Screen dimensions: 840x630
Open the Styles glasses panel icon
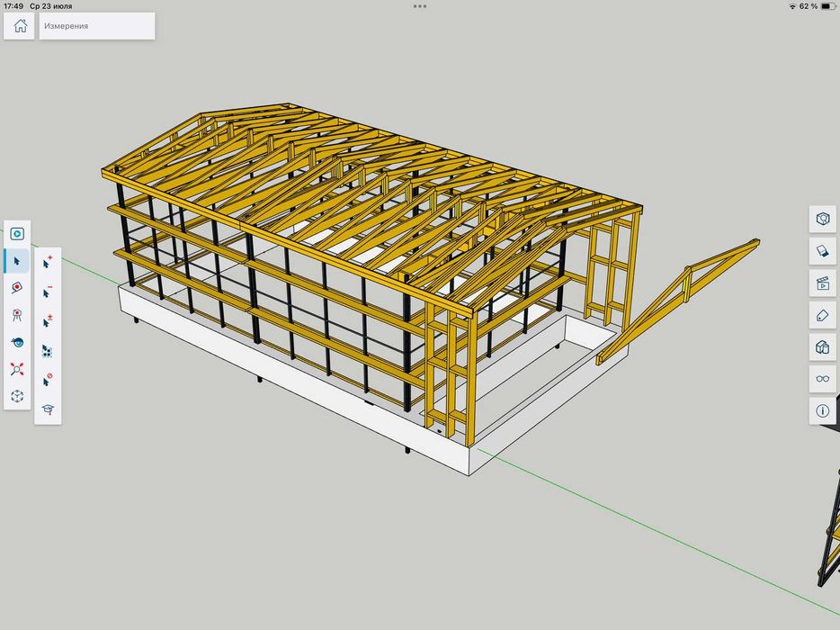(x=822, y=379)
